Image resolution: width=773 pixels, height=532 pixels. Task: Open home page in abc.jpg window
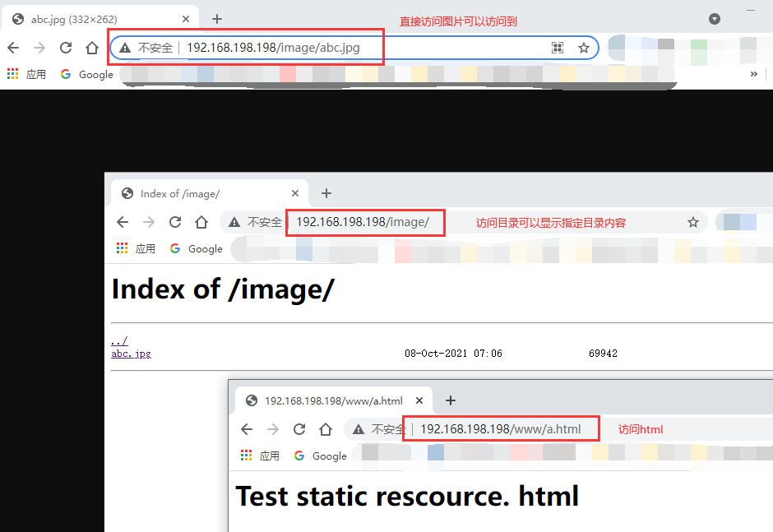tap(92, 48)
